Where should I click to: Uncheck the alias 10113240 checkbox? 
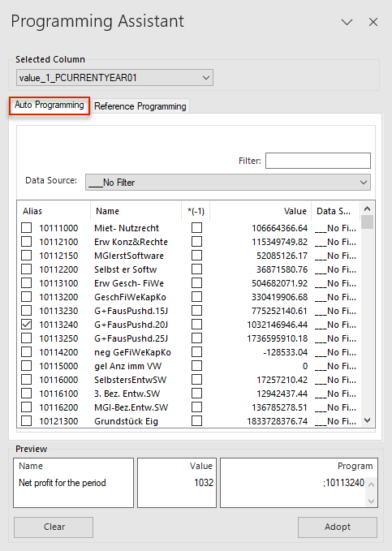click(x=26, y=325)
